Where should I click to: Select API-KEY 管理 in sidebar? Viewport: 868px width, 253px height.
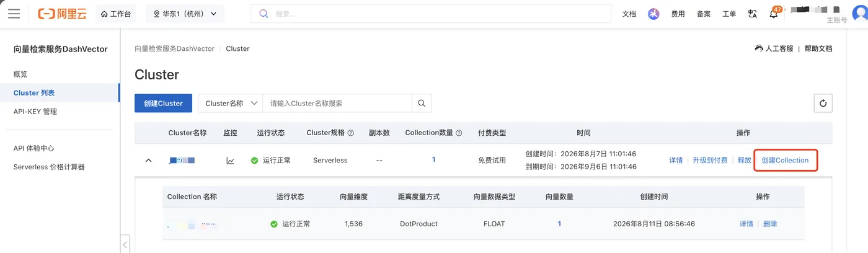tap(35, 112)
